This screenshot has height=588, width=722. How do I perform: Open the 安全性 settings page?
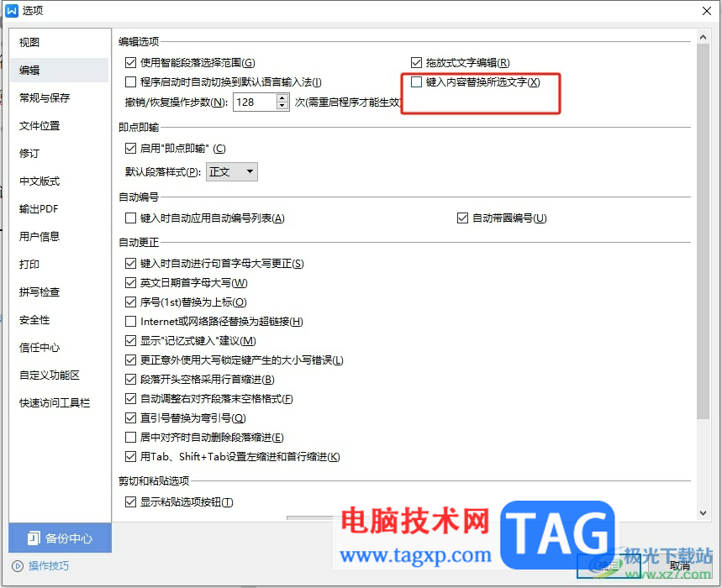(34, 320)
